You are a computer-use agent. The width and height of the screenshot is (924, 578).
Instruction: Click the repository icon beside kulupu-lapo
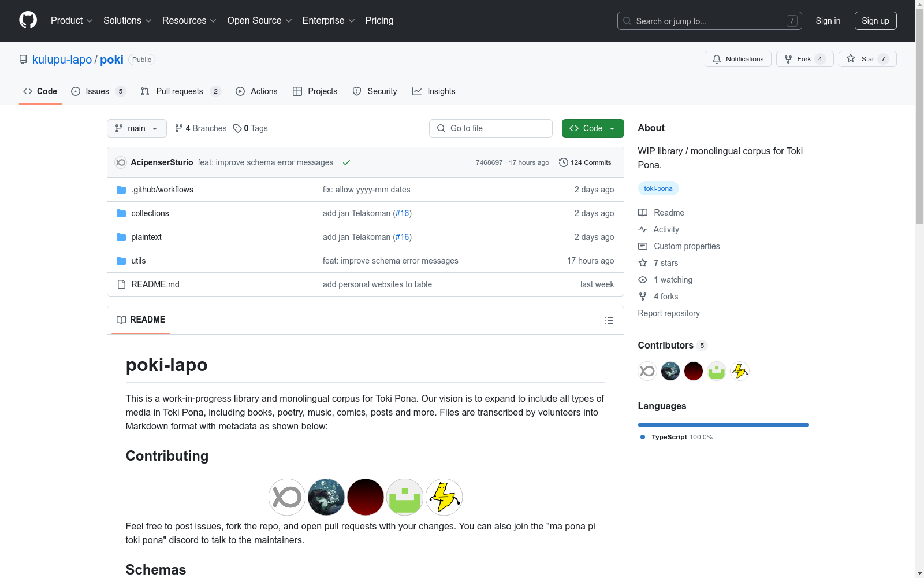tap(23, 60)
